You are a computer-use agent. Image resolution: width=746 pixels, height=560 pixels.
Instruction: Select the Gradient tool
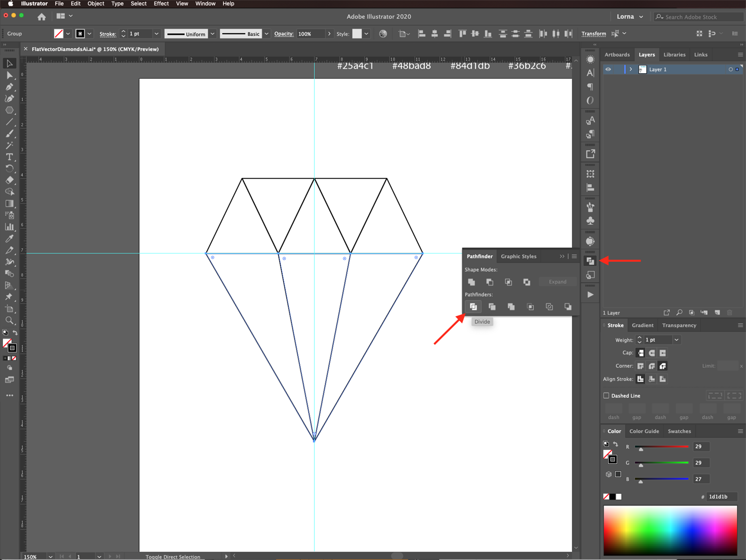point(9,203)
